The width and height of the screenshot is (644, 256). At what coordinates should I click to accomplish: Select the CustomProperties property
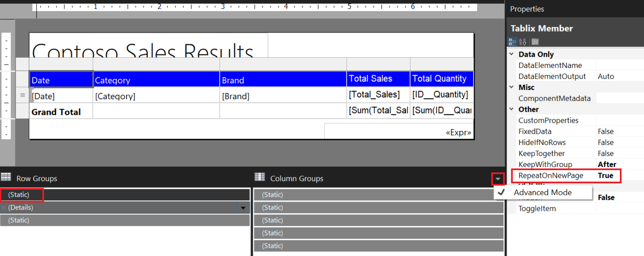click(x=548, y=121)
